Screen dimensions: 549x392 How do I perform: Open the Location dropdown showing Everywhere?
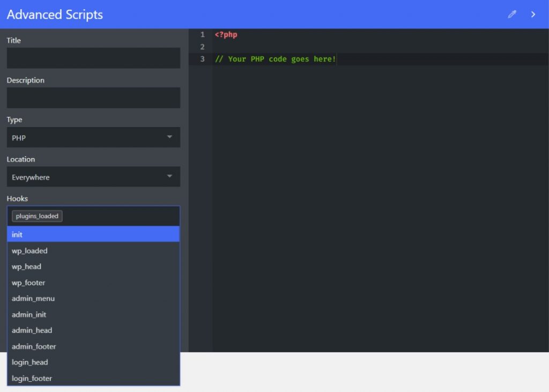93,177
